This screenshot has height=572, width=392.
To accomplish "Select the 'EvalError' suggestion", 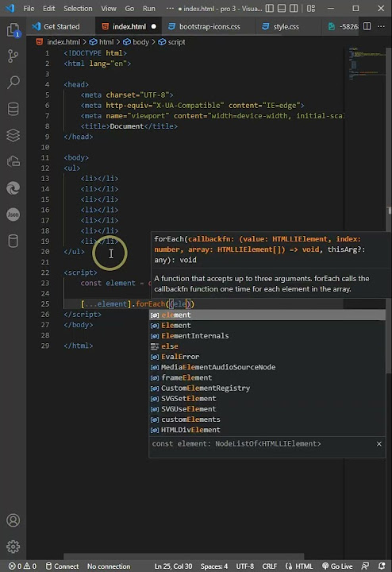I will (267, 357).
